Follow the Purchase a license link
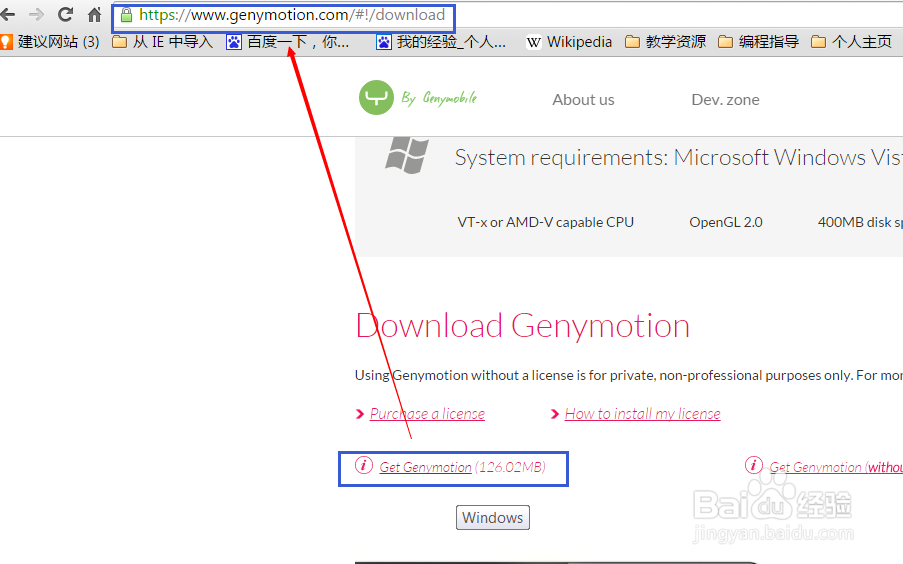 click(427, 414)
